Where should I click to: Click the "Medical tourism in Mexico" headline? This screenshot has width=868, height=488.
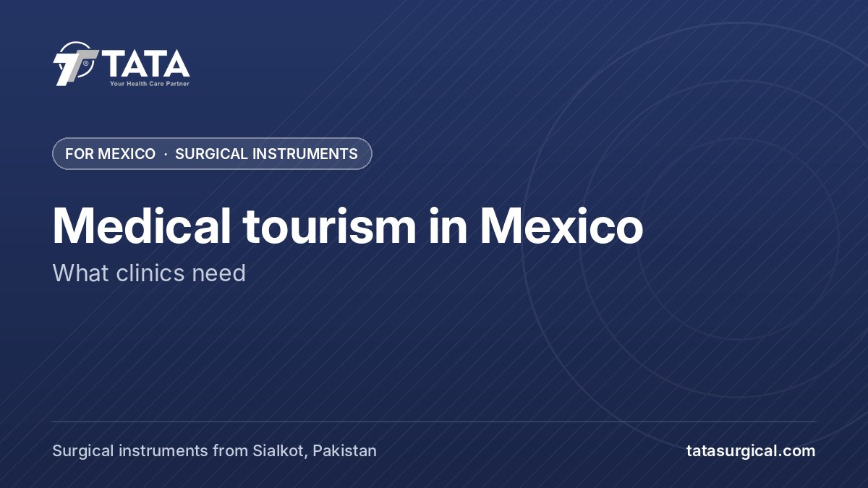347,225
